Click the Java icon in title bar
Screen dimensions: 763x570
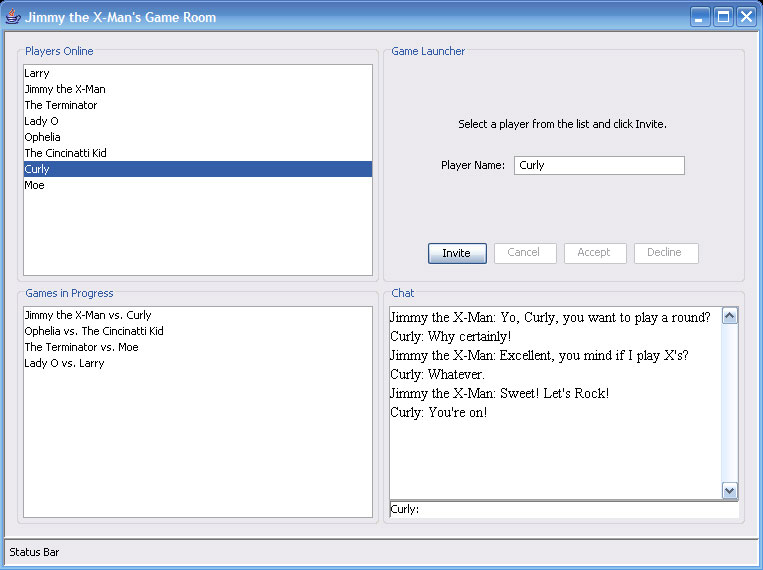(13, 17)
